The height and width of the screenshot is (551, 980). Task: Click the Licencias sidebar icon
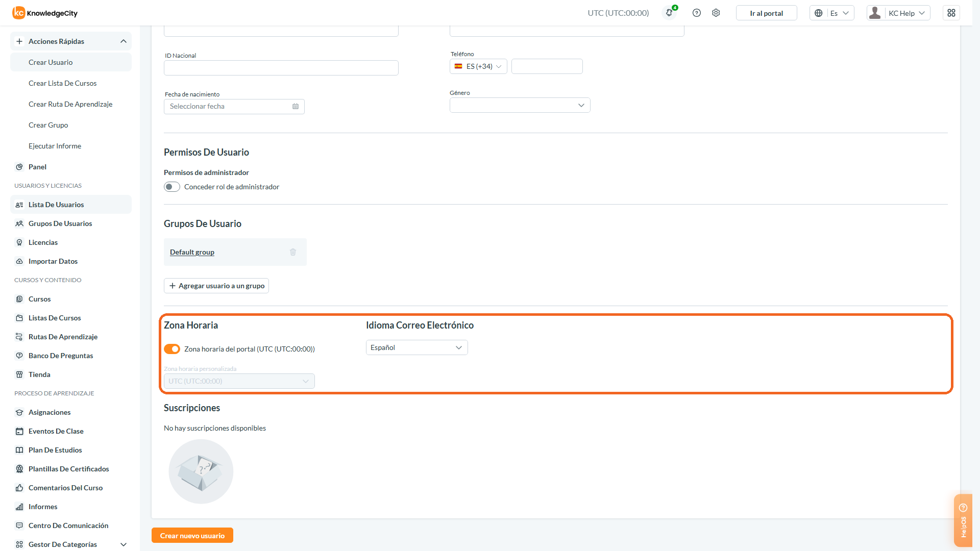(x=19, y=242)
